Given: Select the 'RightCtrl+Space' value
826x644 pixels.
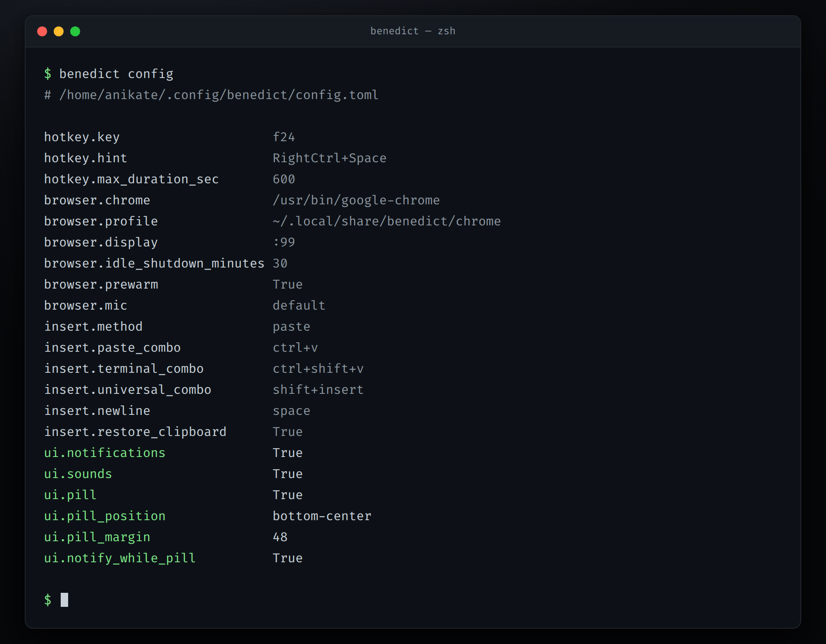Looking at the screenshot, I should click(330, 158).
